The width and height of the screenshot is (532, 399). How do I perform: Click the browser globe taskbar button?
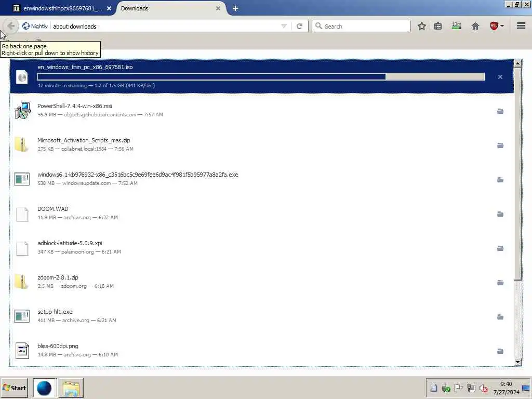click(44, 388)
